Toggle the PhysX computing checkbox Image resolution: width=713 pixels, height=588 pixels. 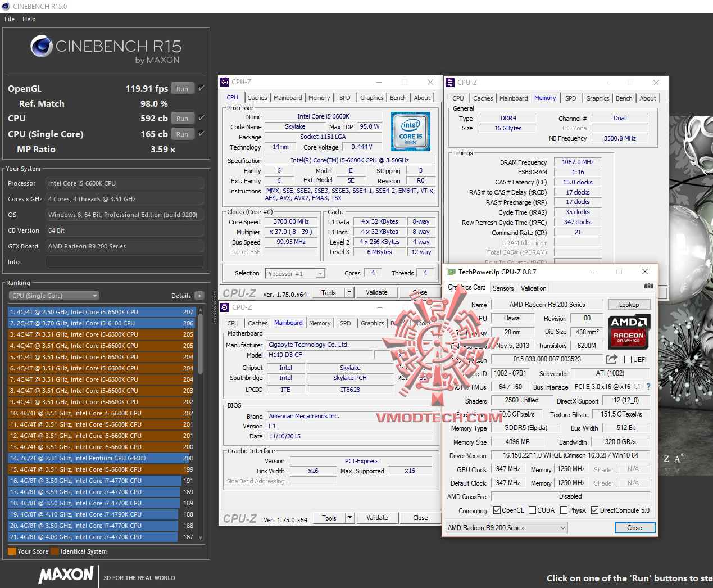pyautogui.click(x=564, y=510)
